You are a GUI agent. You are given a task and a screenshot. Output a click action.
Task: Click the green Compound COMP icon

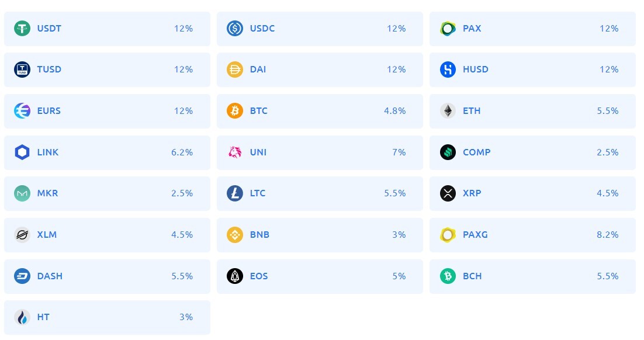click(x=448, y=152)
